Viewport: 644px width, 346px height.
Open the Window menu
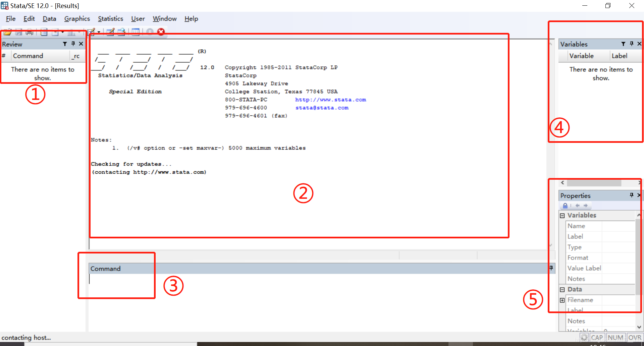[x=165, y=19]
